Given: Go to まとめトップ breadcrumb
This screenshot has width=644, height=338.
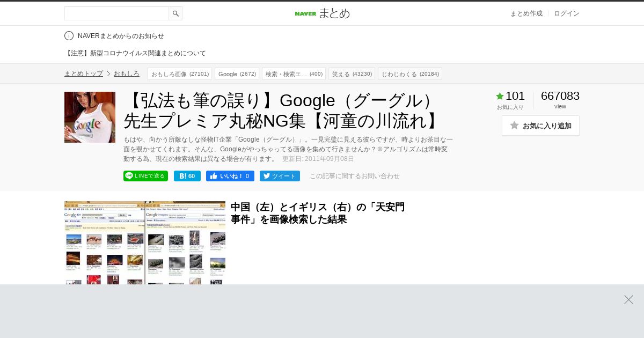Looking at the screenshot, I should click(84, 74).
